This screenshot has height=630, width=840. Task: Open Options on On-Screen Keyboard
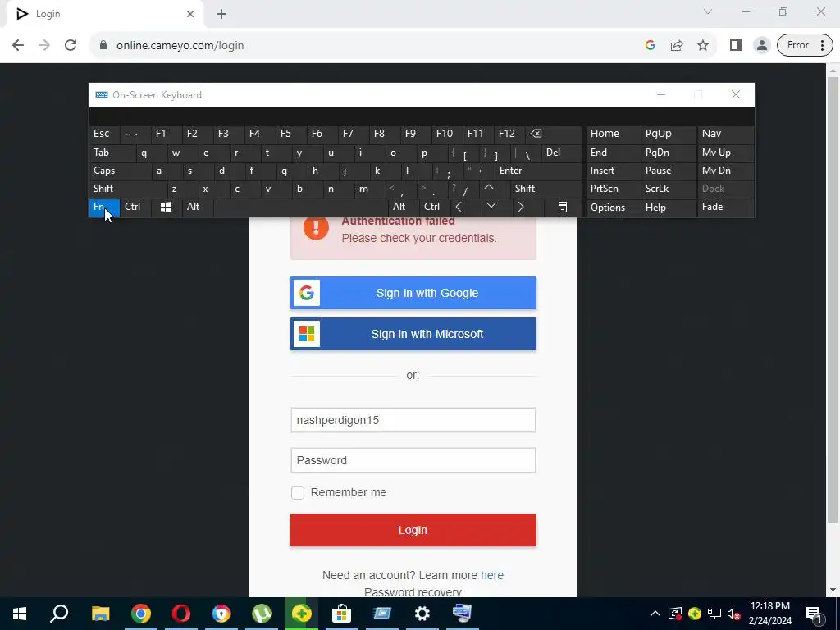click(x=614, y=208)
